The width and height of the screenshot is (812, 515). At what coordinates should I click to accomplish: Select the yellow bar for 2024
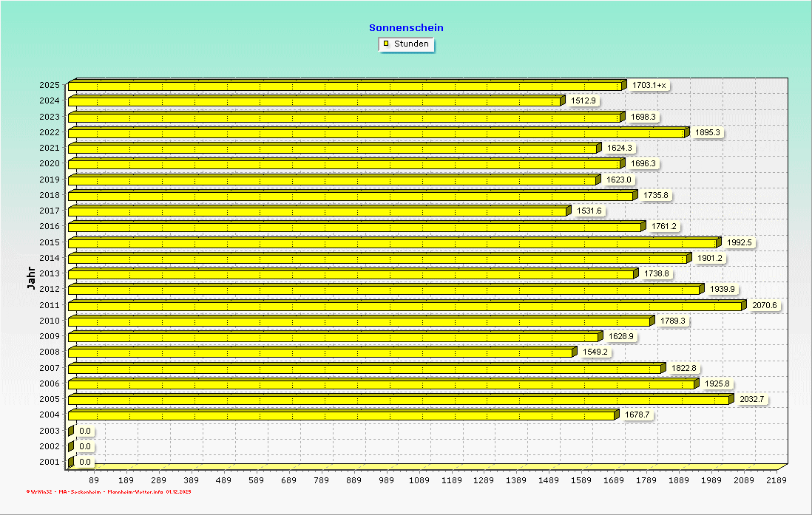click(314, 101)
